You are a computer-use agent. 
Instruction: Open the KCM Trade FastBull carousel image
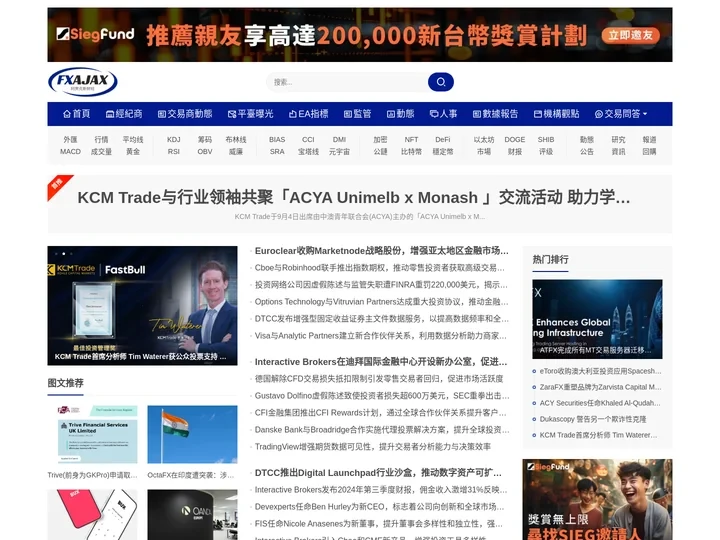coord(142,306)
